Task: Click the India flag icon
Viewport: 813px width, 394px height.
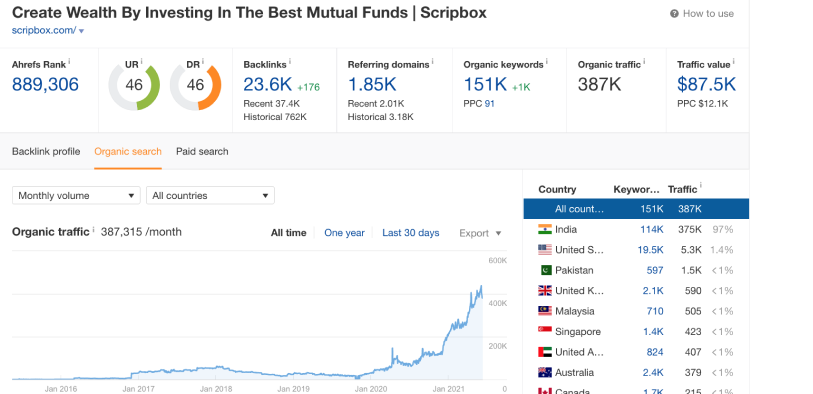Action: pos(545,229)
